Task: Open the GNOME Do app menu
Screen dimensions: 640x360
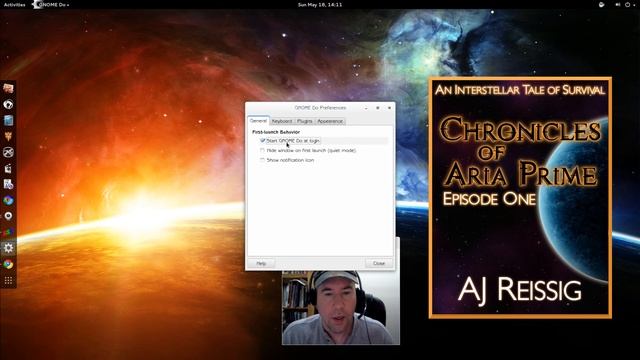Action: (x=51, y=4)
